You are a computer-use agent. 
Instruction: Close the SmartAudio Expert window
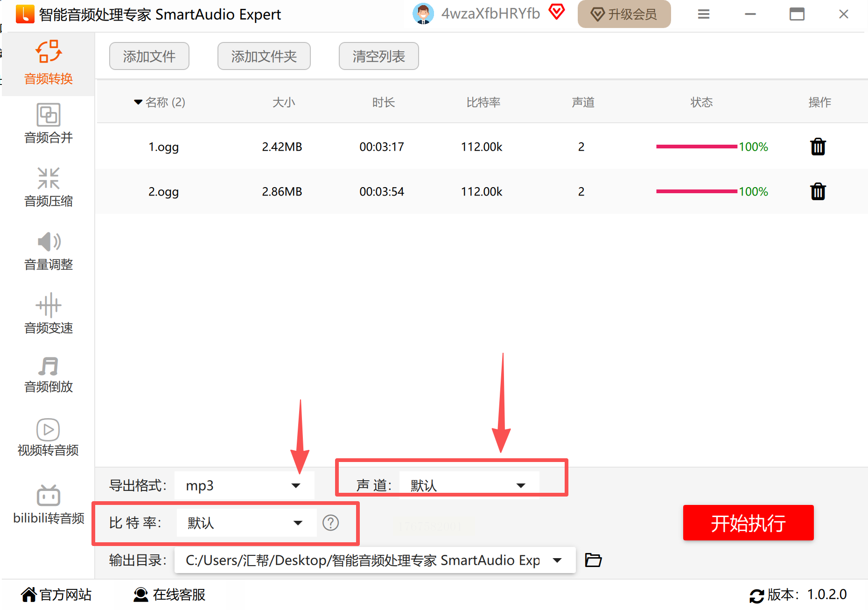844,14
